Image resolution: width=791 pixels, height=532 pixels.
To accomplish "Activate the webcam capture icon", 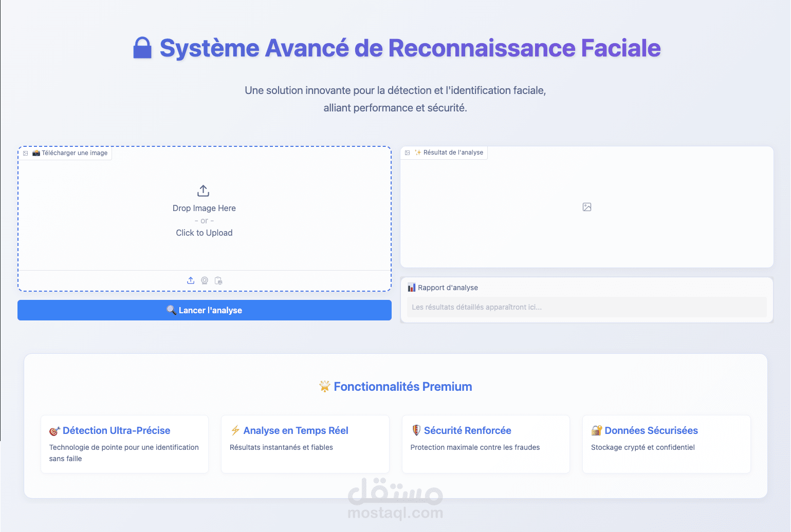I will [x=204, y=280].
